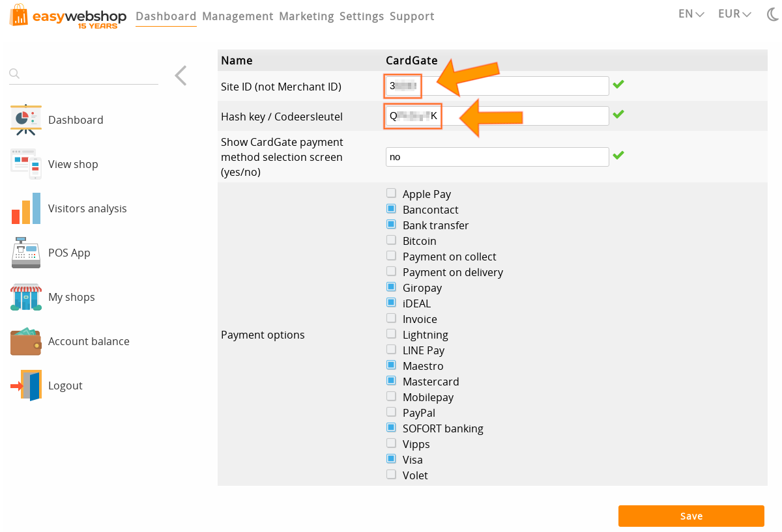The height and width of the screenshot is (532, 782).
Task: Check Account balance using the wallet icon
Action: (25, 341)
